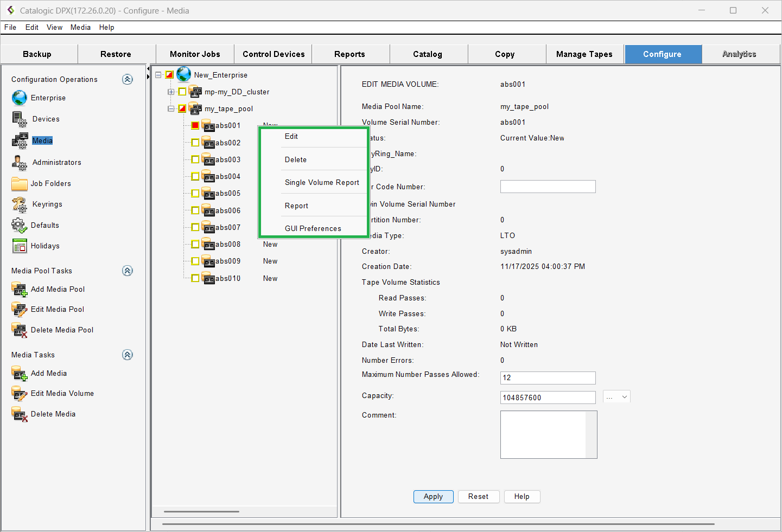
Task: Open the Job Folders icon
Action: point(19,184)
